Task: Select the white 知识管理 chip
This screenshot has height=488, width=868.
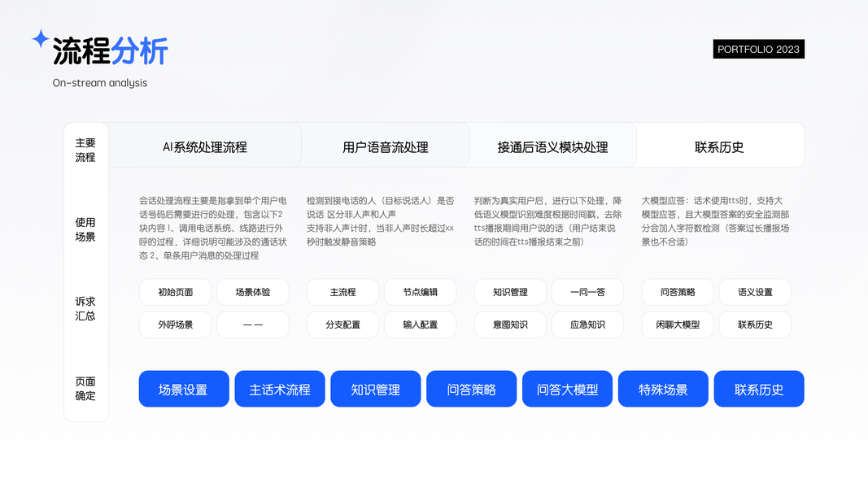Action: click(x=510, y=292)
